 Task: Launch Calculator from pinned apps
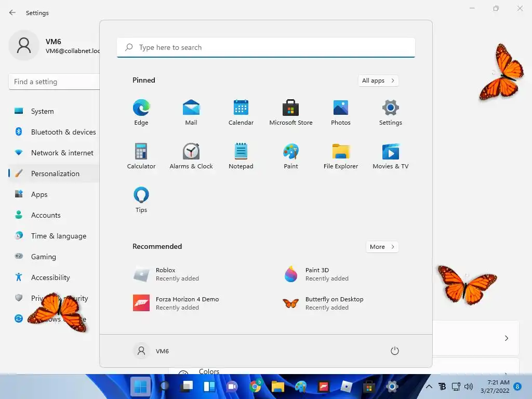141,156
